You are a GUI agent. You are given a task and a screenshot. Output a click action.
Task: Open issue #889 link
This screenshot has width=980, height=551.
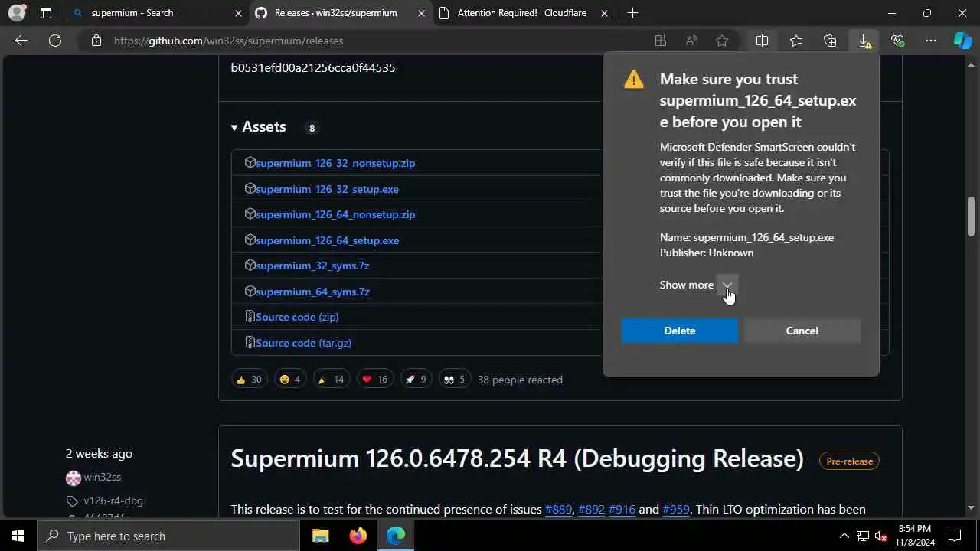pyautogui.click(x=558, y=509)
